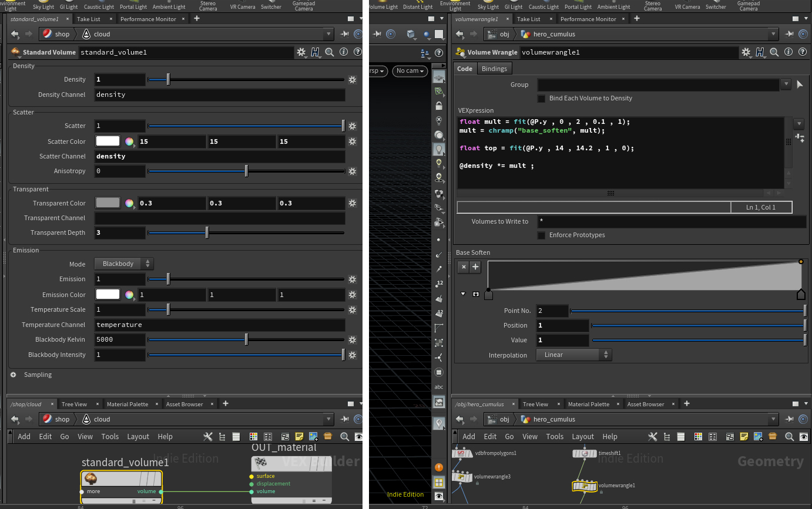
Task: Open obj hero_cumulus path dropdown in parameter pane
Action: [x=773, y=34]
